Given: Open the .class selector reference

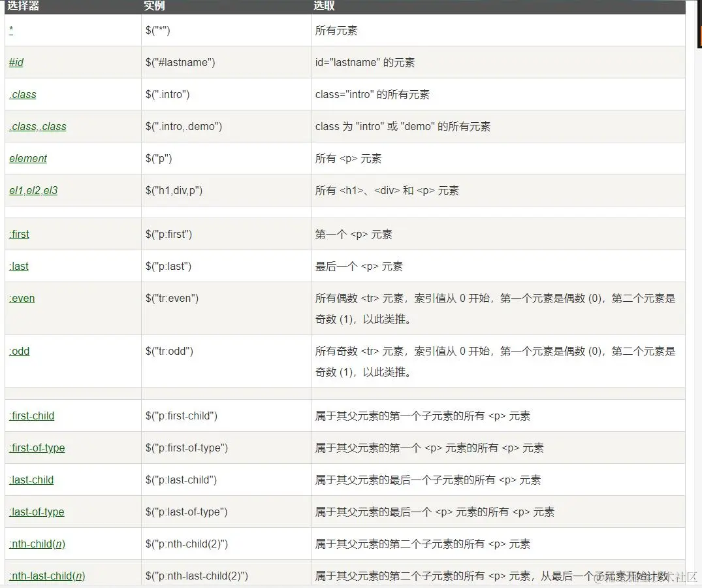Looking at the screenshot, I should 22,94.
